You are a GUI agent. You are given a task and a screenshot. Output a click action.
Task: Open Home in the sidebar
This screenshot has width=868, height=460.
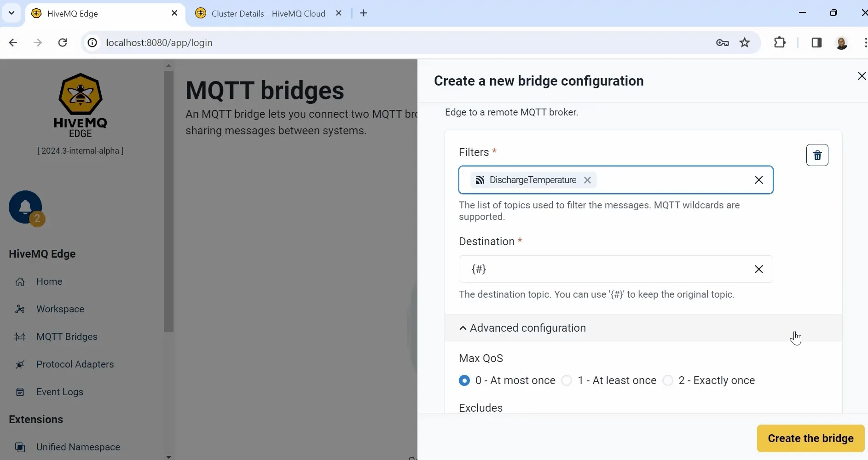[x=49, y=282]
